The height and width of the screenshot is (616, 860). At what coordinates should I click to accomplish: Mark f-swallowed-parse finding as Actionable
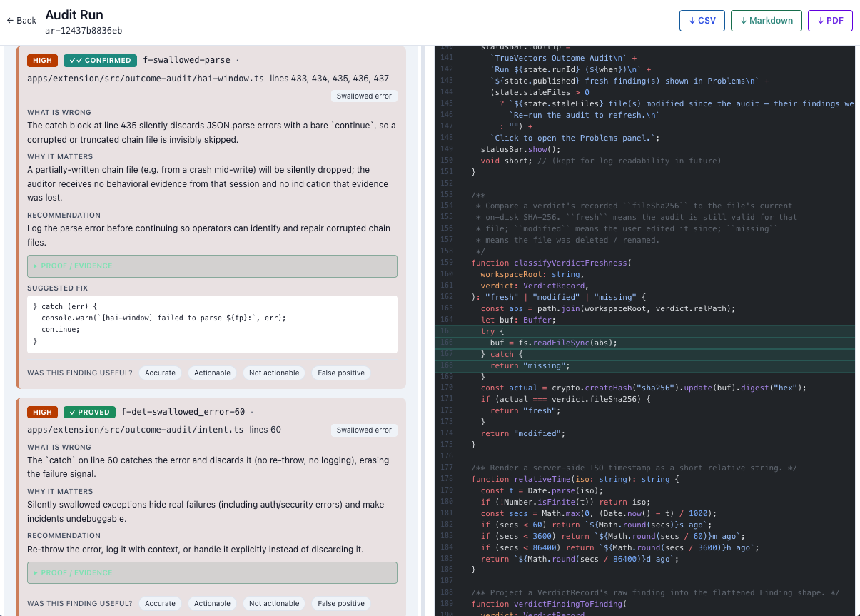[213, 373]
